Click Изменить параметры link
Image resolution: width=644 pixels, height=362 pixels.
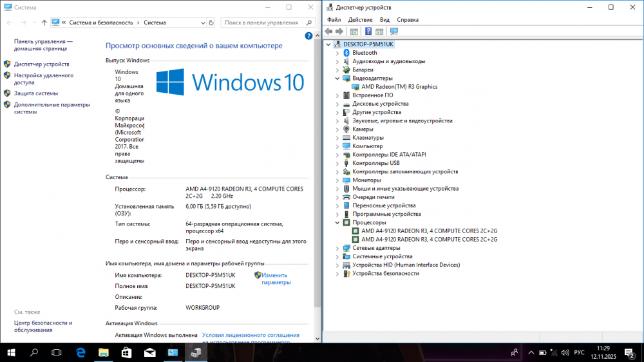276,279
